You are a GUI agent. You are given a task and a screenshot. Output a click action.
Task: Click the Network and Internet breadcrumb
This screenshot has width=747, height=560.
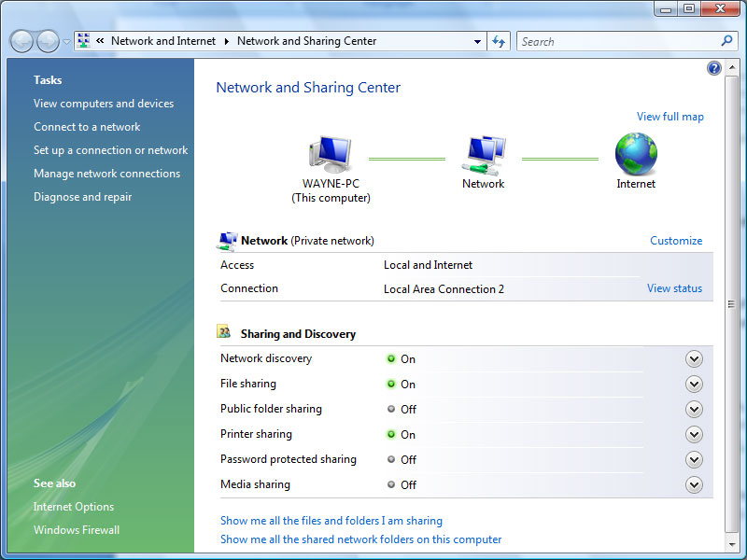[x=163, y=41]
